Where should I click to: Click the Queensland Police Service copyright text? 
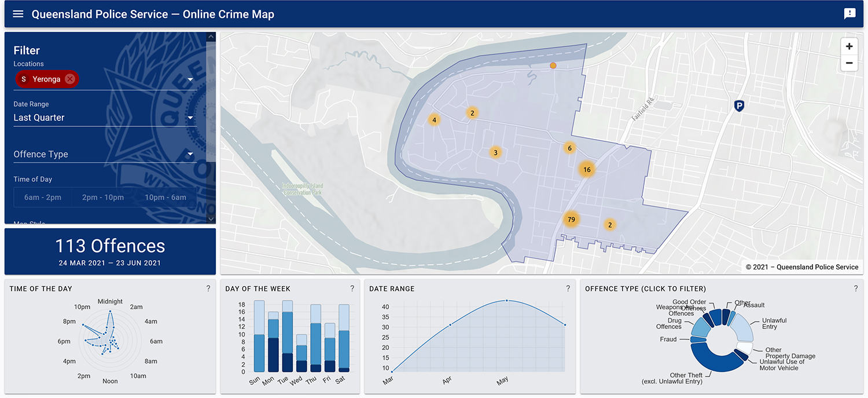click(802, 267)
